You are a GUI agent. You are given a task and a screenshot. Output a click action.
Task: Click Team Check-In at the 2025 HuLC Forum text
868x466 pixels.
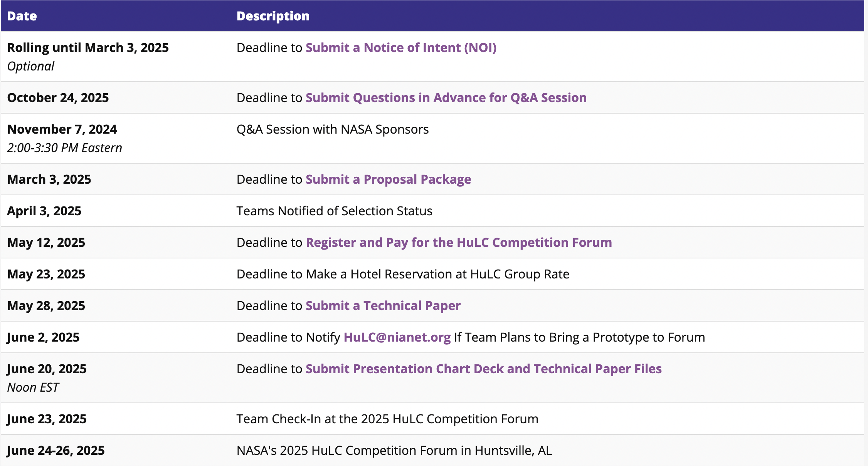[x=387, y=419]
